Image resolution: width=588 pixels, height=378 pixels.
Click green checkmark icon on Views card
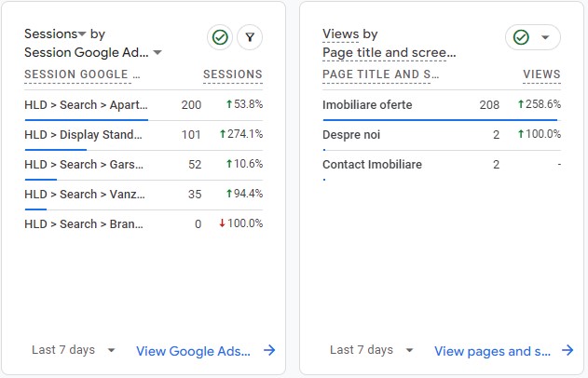(522, 37)
